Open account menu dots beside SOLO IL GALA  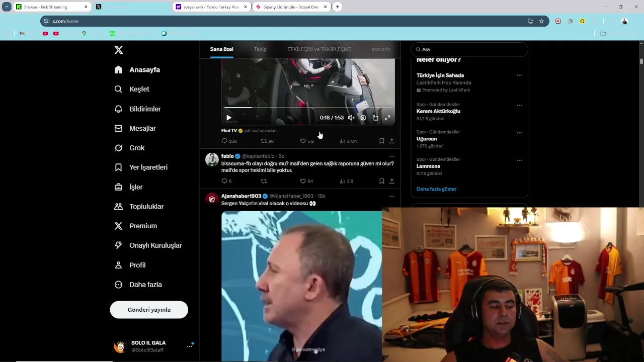pyautogui.click(x=190, y=346)
